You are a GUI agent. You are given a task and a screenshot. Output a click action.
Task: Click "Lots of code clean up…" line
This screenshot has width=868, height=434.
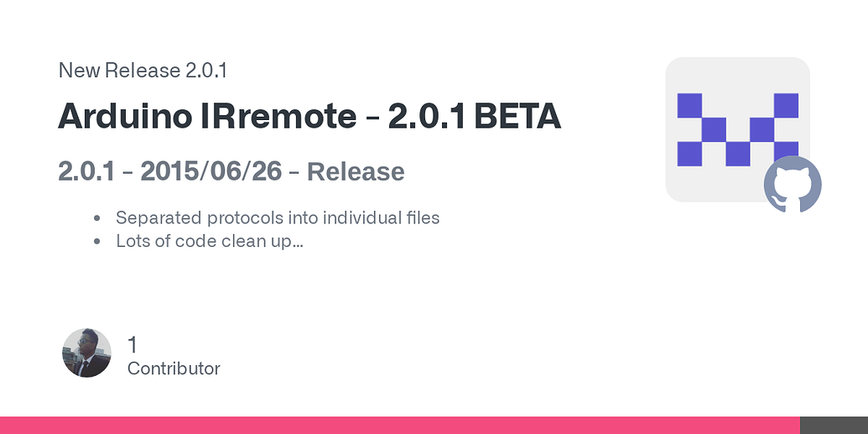(209, 242)
